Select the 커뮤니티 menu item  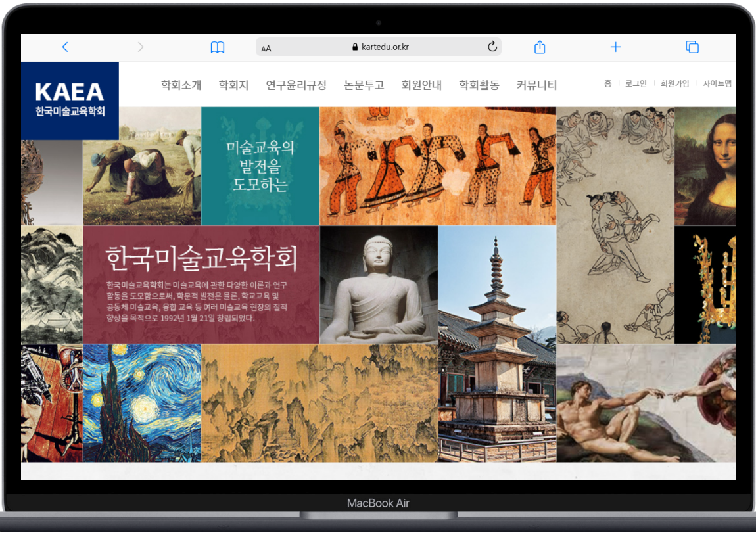coord(536,85)
